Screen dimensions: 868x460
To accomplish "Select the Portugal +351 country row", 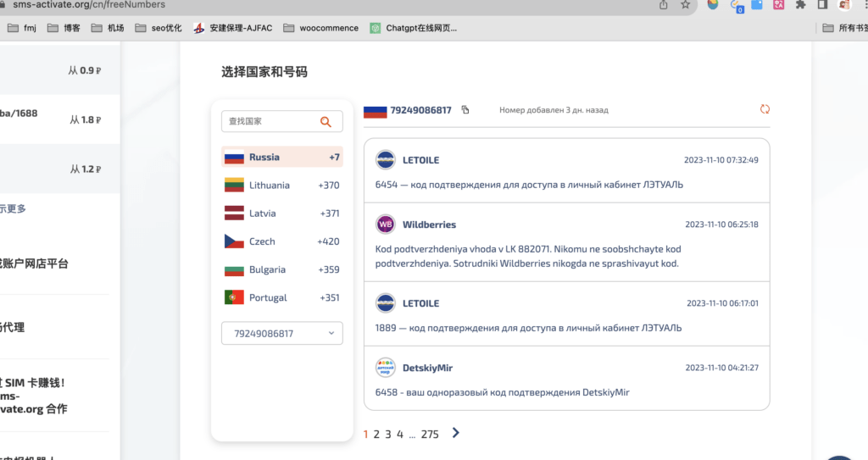I will 282,297.
